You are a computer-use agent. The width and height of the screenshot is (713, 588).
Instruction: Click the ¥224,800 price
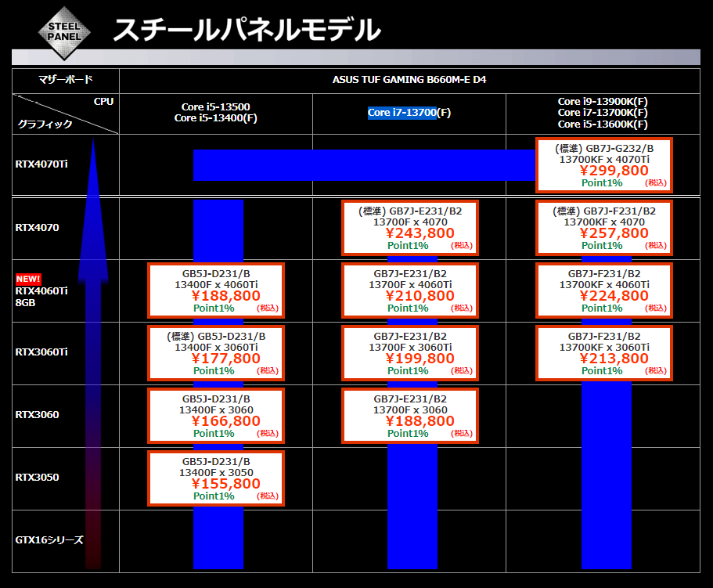pos(614,296)
